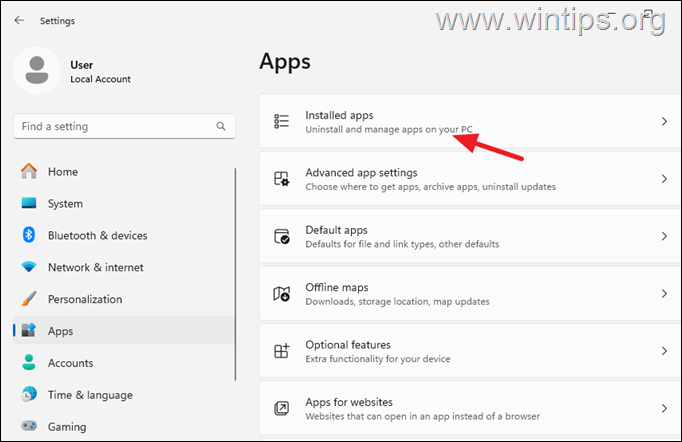Click the Local Account label
This screenshot has width=682, height=442.
click(x=100, y=79)
